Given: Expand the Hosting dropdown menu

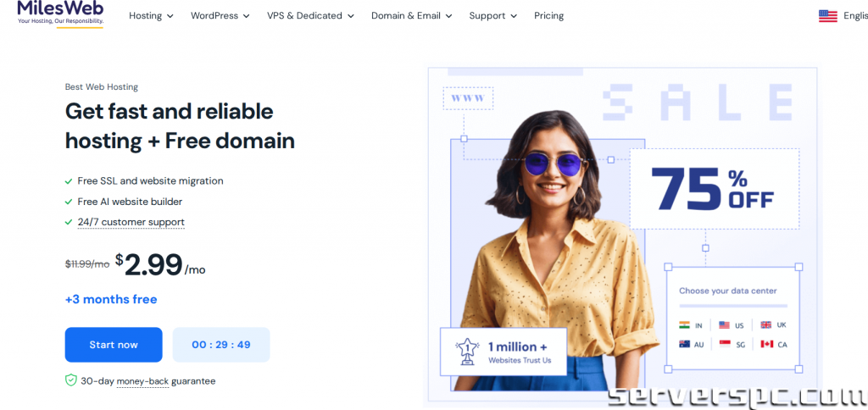Looking at the screenshot, I should pos(151,15).
